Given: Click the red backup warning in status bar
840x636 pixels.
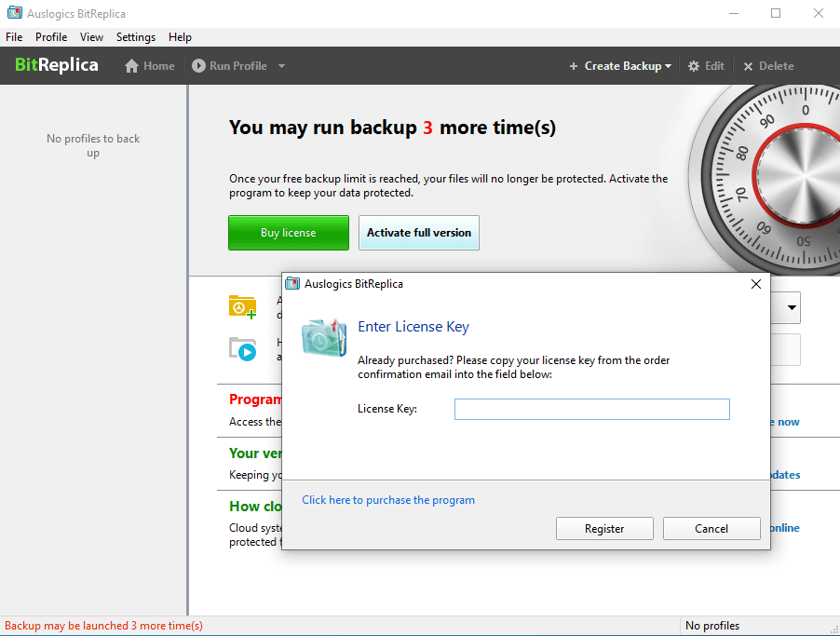Looking at the screenshot, I should point(104,625).
